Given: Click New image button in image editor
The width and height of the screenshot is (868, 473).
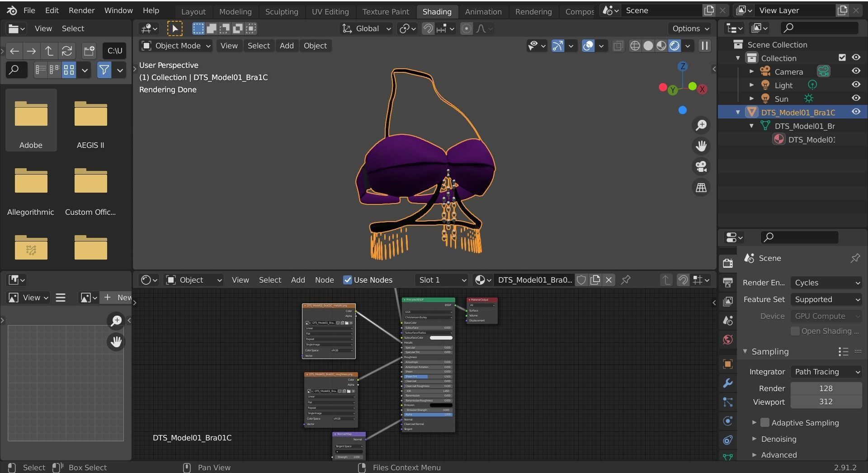Looking at the screenshot, I should [x=117, y=298].
